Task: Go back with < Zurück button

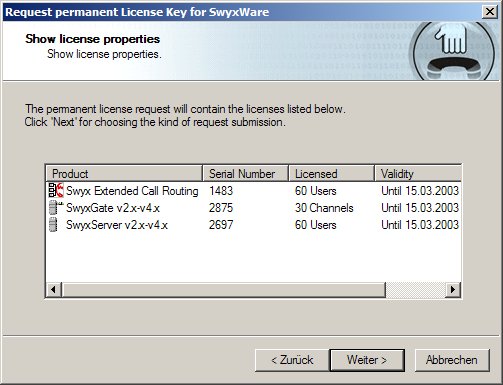Action: pos(292,360)
